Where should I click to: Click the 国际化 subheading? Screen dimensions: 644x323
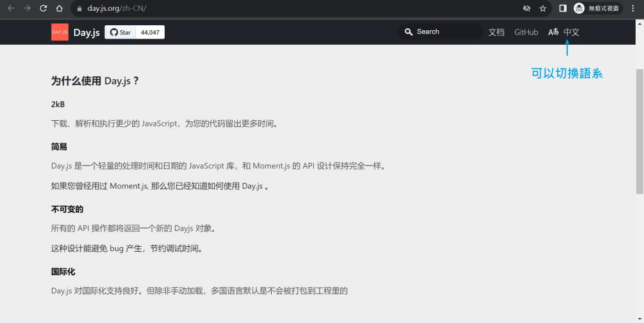64,271
